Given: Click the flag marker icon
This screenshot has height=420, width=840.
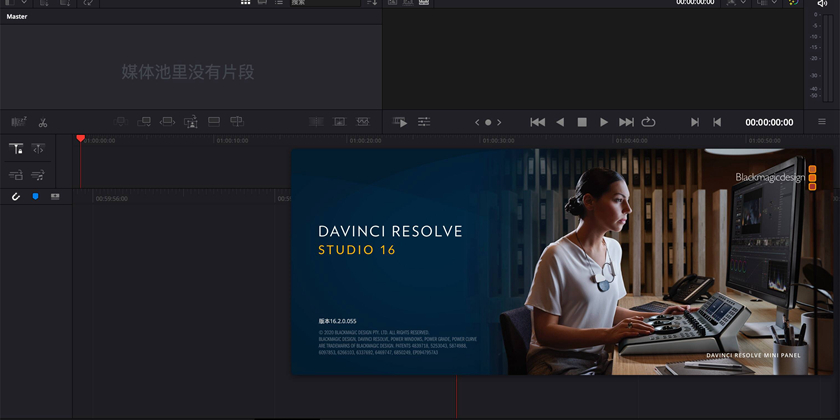Looking at the screenshot, I should 35,197.
